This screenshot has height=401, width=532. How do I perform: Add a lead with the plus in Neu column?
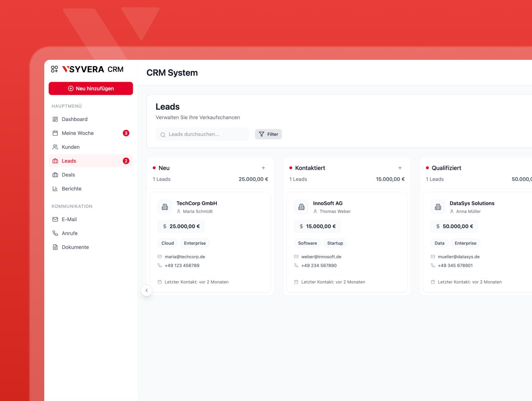coord(263,168)
